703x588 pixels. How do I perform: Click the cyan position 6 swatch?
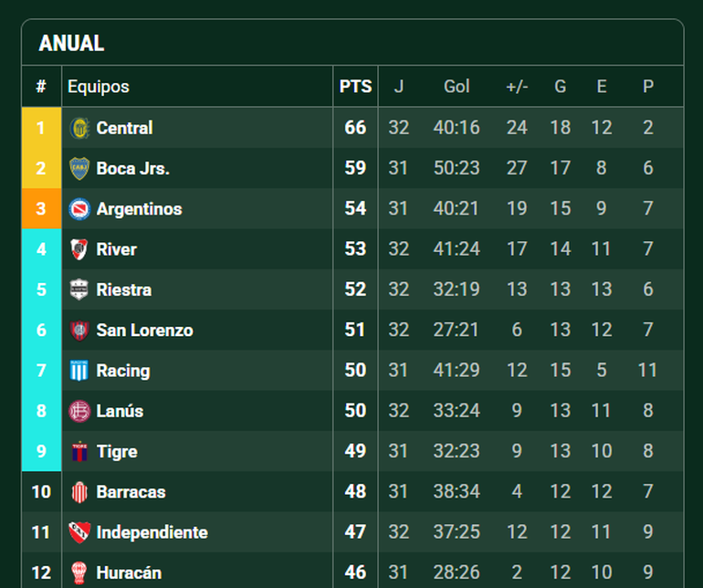tap(41, 331)
